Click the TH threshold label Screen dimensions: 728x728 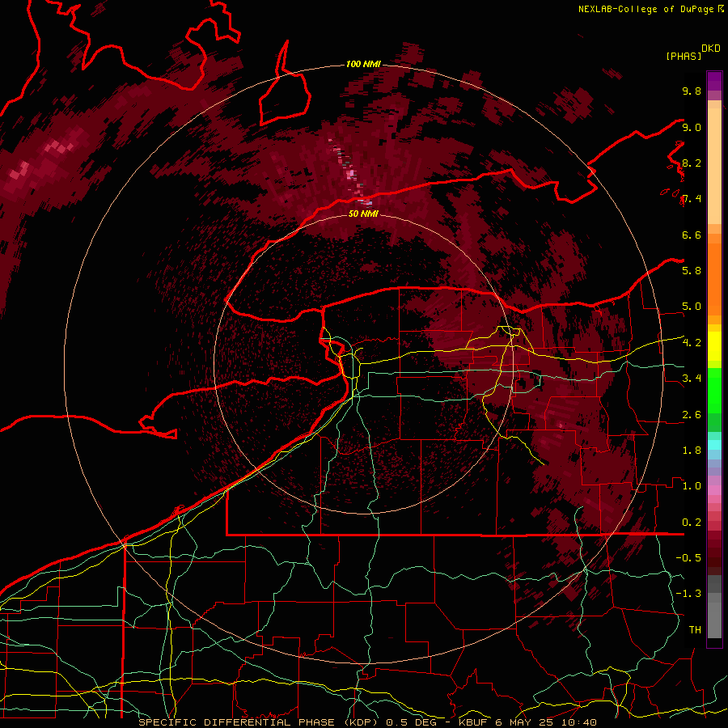(695, 630)
